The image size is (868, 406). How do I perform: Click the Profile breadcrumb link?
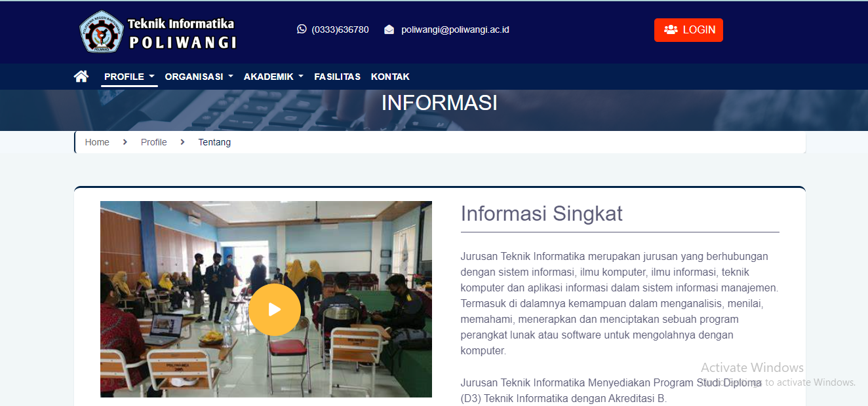point(154,141)
